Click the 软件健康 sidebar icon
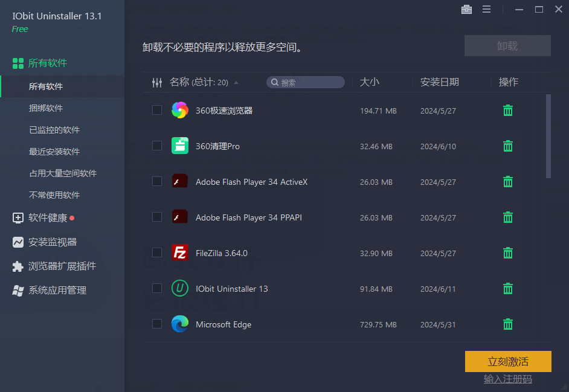 click(18, 218)
